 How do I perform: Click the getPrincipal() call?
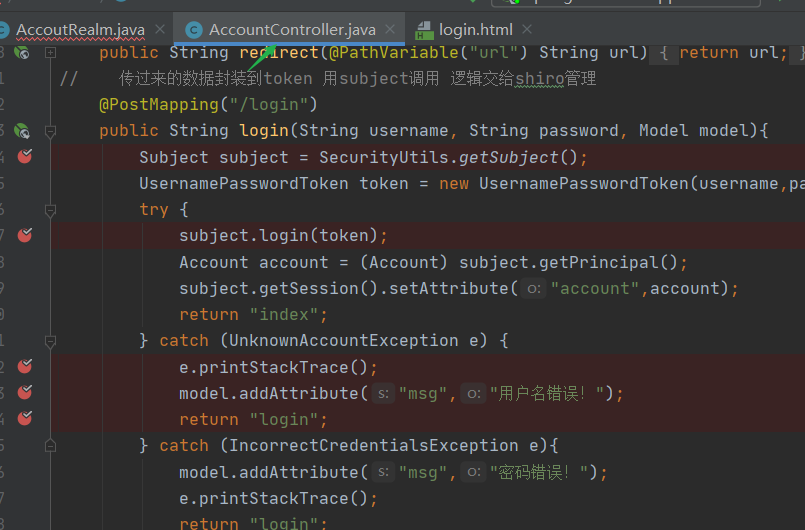click(x=608, y=262)
